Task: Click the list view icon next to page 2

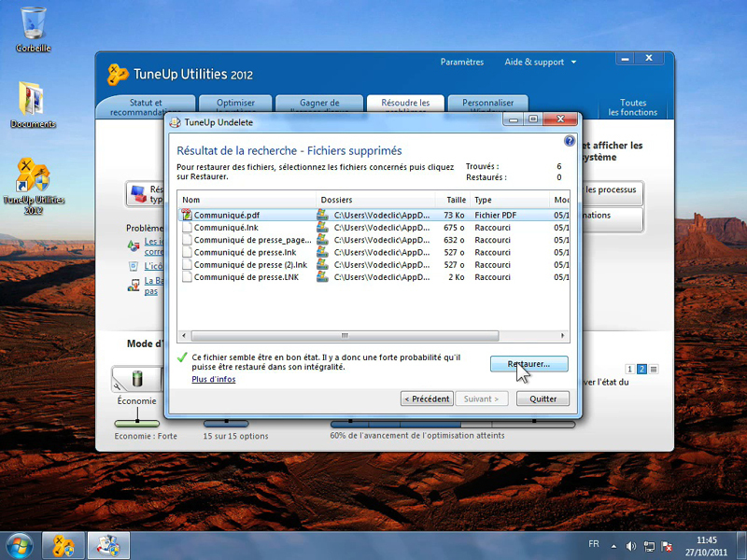Action: [654, 369]
